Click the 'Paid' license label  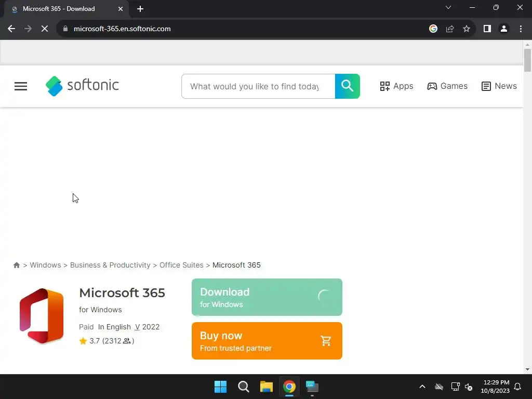click(x=86, y=327)
